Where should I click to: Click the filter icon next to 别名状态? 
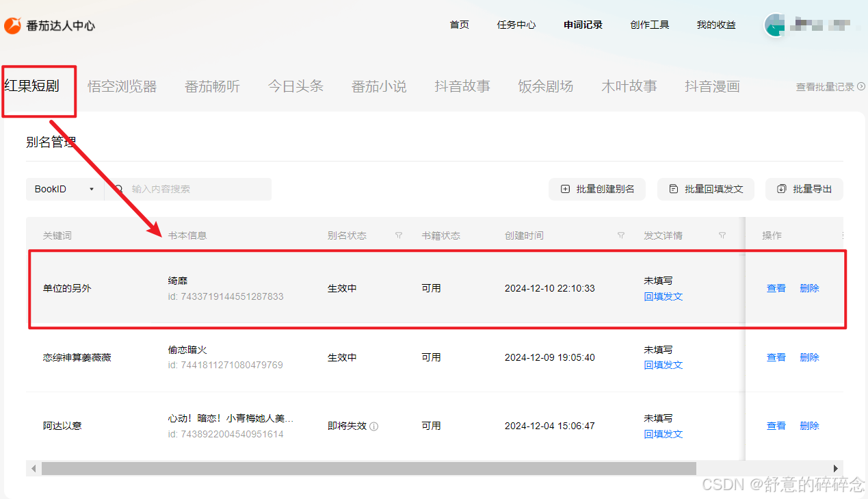(399, 235)
